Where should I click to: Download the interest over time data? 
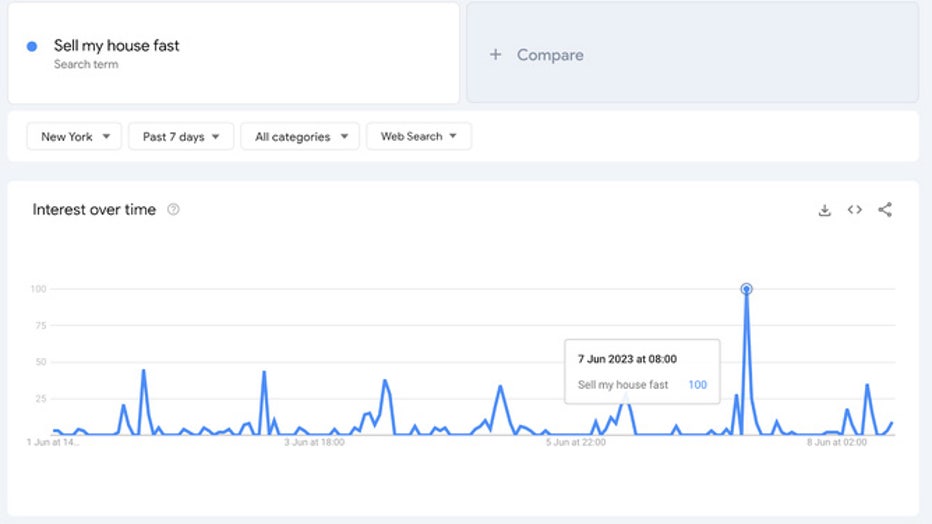pyautogui.click(x=824, y=210)
